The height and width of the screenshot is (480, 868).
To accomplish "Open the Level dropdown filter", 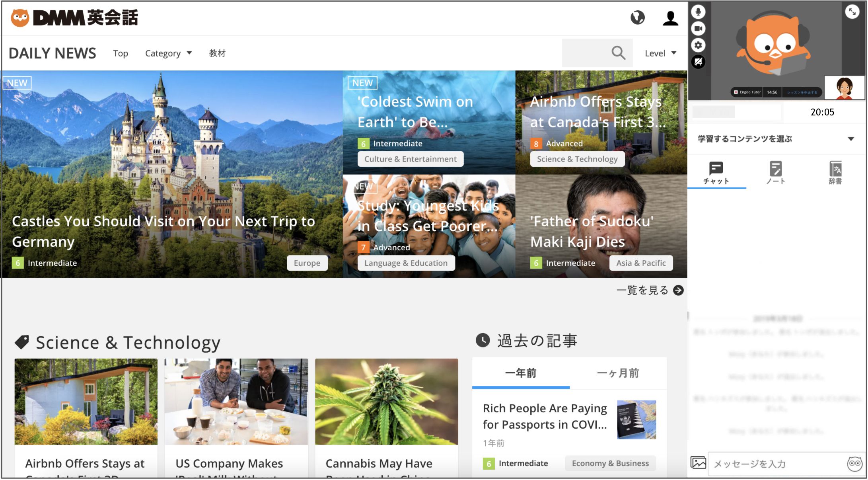I will 660,53.
